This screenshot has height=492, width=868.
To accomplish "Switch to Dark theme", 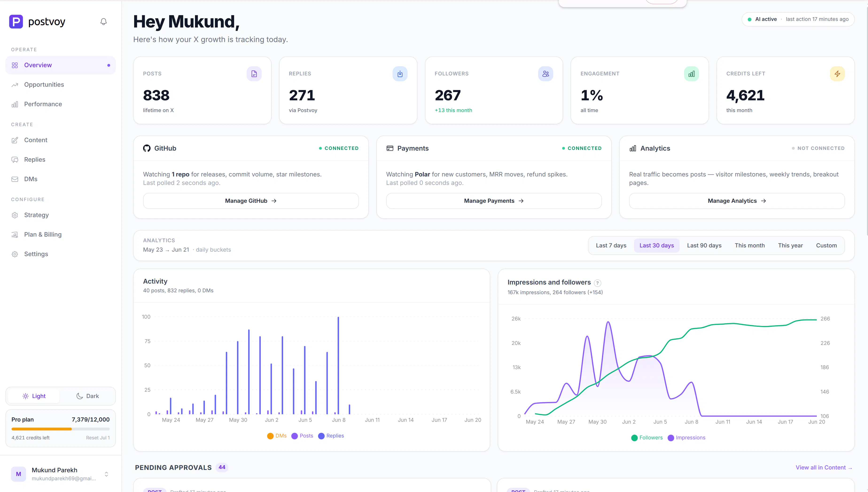I will (x=87, y=396).
